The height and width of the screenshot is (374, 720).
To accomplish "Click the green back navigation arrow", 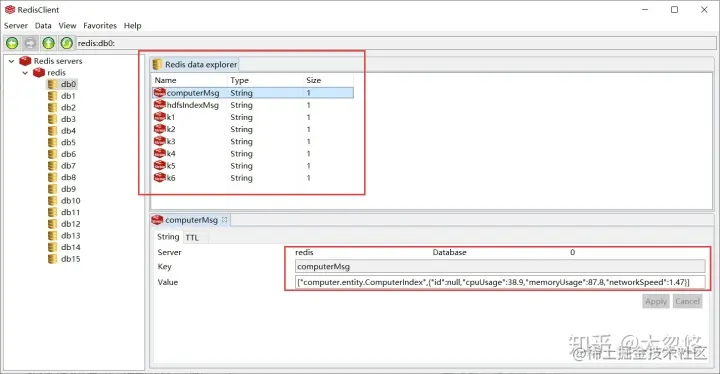I will click(x=12, y=43).
